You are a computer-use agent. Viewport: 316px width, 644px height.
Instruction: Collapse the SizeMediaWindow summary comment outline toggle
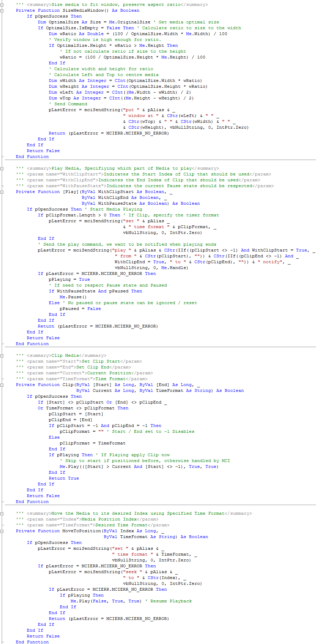click(x=2, y=5)
